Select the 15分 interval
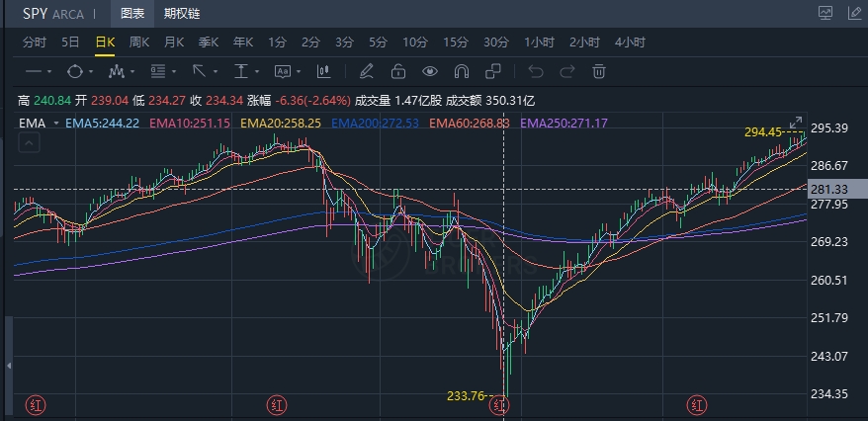Viewport: 868px width, 421px height. point(456,42)
